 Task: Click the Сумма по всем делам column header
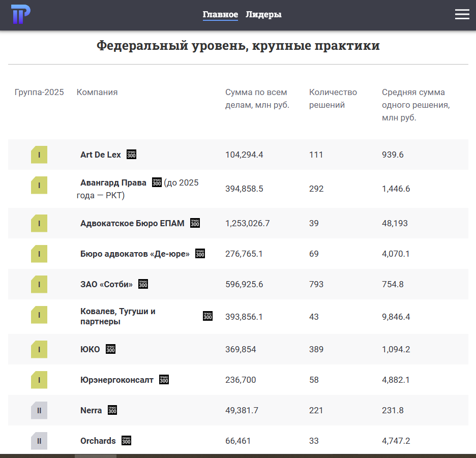257,99
